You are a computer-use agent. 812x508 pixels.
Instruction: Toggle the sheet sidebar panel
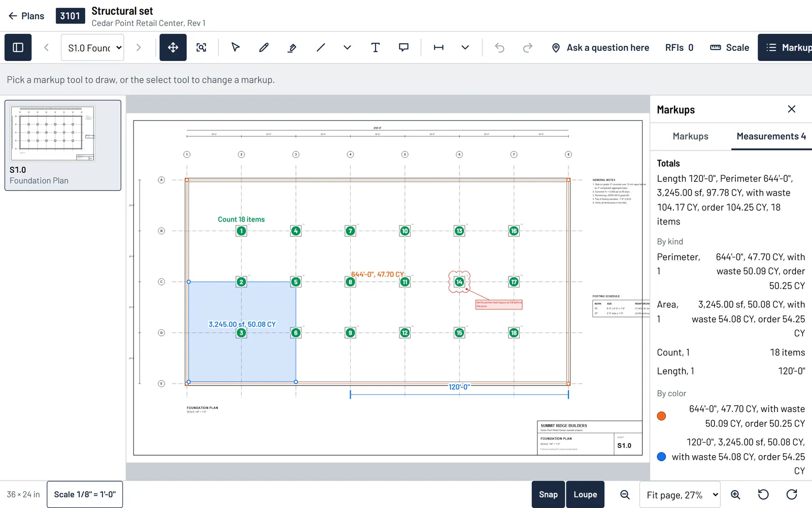(18, 47)
